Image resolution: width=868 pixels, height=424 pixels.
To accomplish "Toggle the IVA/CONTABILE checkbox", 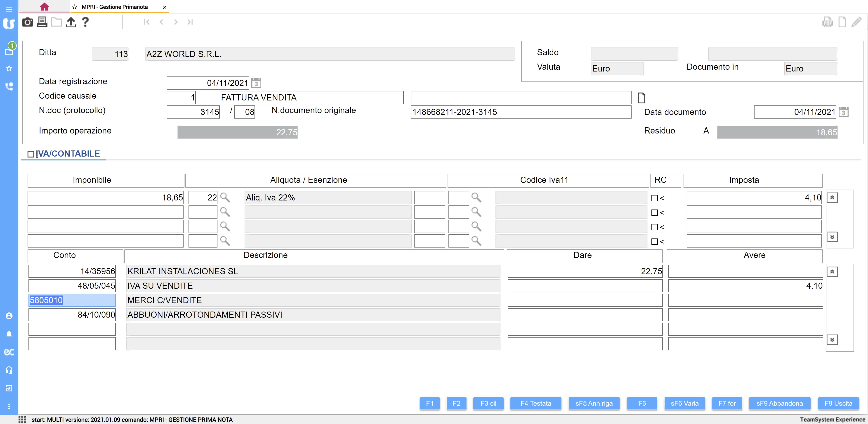I will (31, 154).
